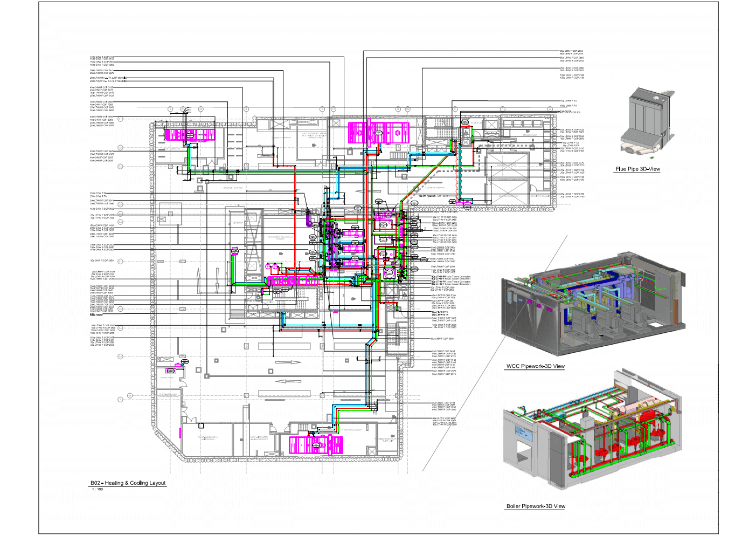Click the 50ø LTHW F TA annotation at right

pos(568,101)
